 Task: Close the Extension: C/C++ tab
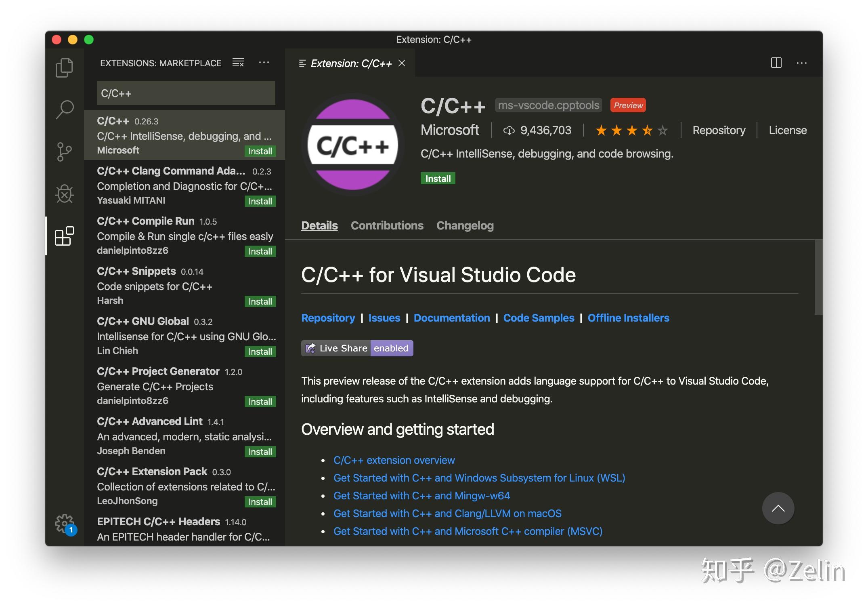(402, 63)
